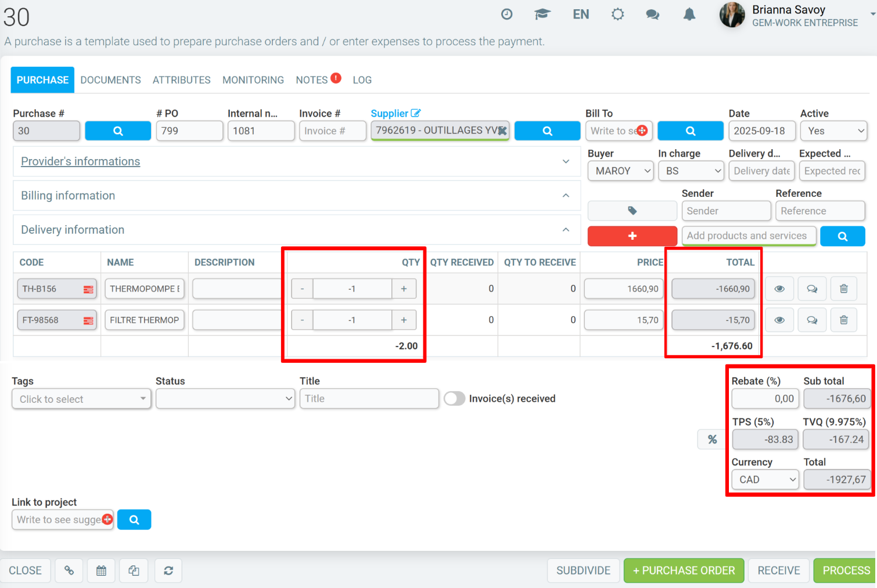Open the Active Yes dropdown
This screenshot has height=588, width=877.
click(833, 131)
